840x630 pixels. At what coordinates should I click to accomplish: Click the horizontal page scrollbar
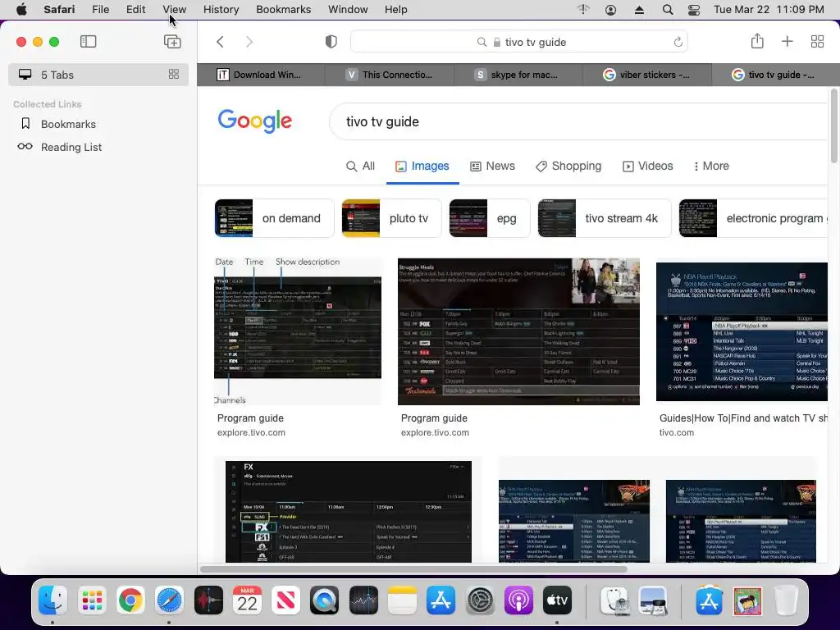413,569
